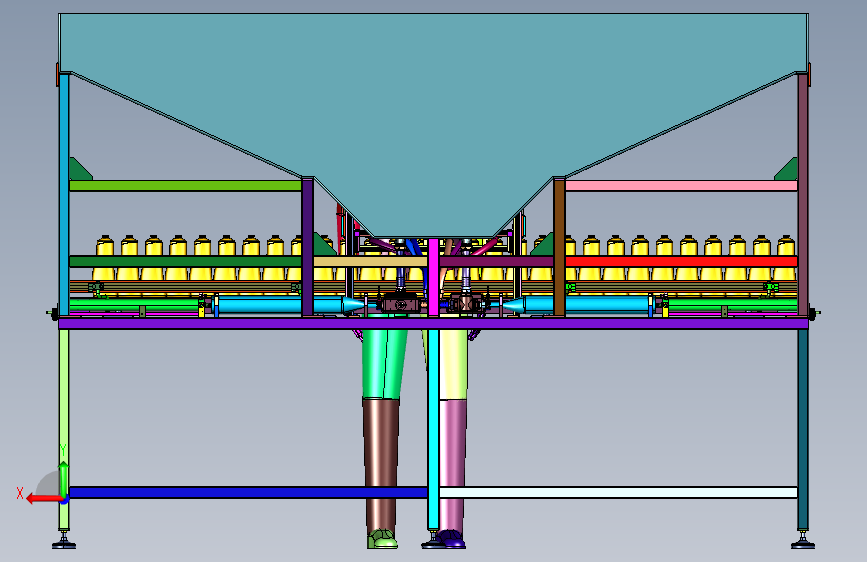Select the mauve right upper column
Viewport: 867px width, 562px height.
pos(803,194)
